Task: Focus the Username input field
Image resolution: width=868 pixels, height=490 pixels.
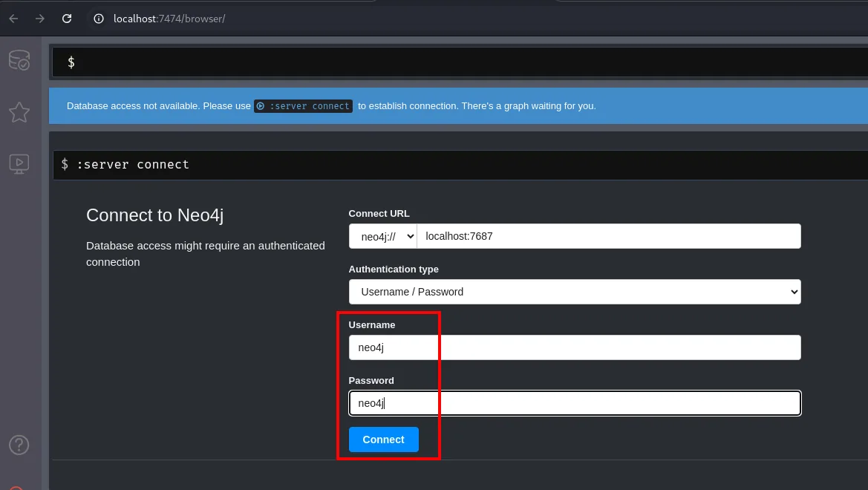Action: (575, 347)
